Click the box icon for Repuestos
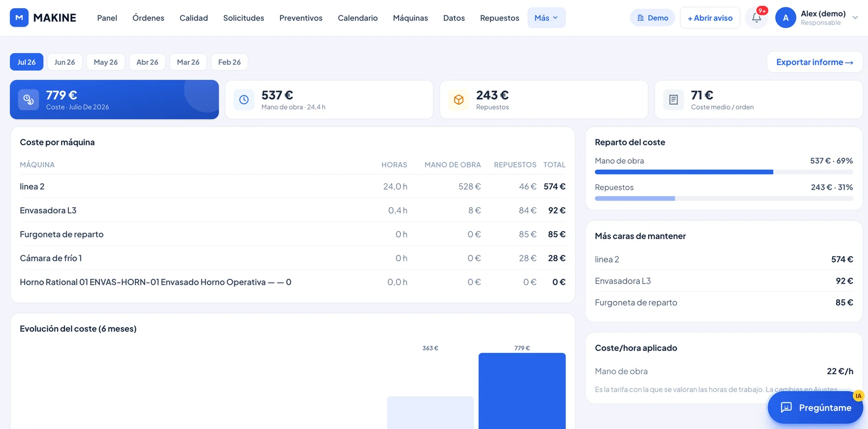The height and width of the screenshot is (429, 868). click(459, 100)
